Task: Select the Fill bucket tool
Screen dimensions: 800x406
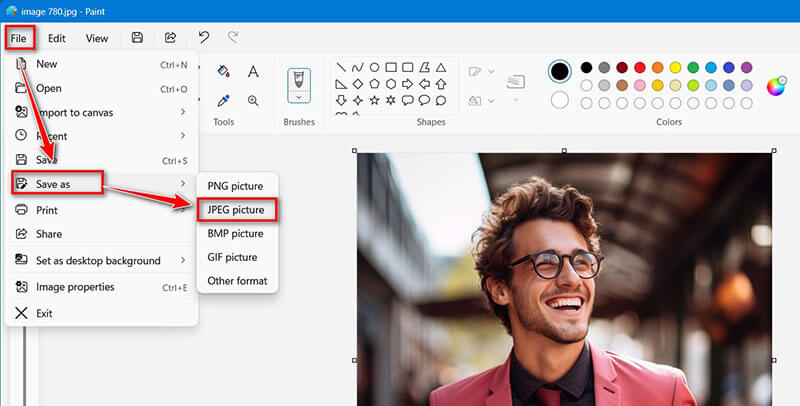Action: click(x=224, y=71)
